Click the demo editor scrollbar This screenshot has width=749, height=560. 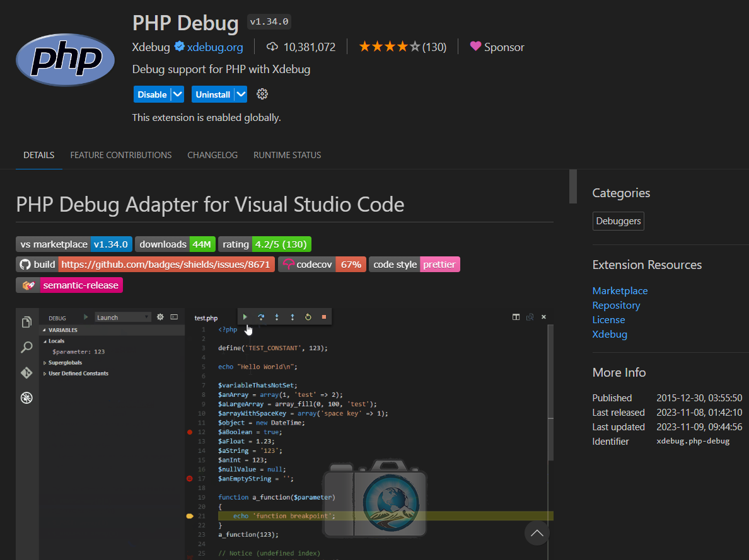pos(551,391)
